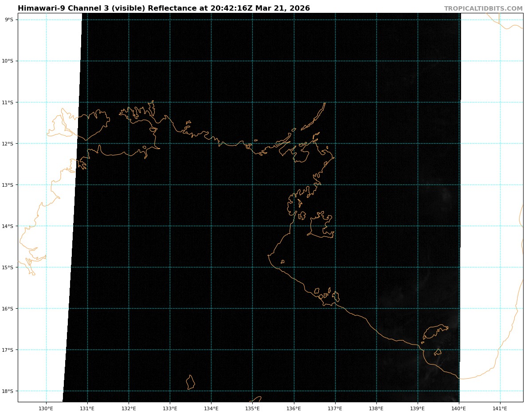Viewport: 532px width, 412px height.
Task: Click the Himawari-9 Channel 3 title text
Action: (82, 8)
